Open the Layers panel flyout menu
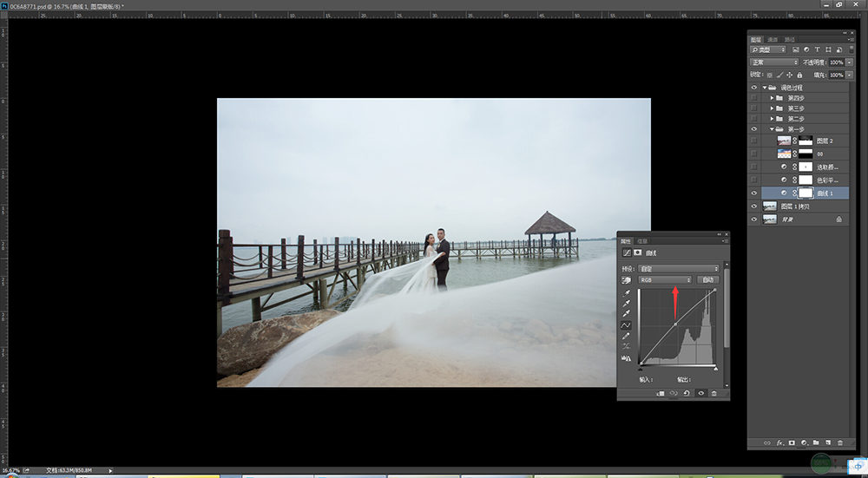 pos(851,40)
